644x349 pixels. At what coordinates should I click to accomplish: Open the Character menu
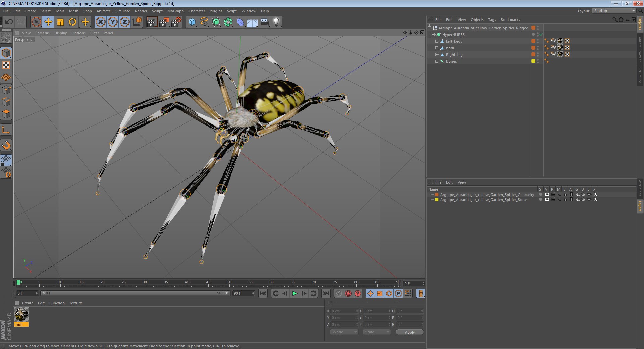197,11
